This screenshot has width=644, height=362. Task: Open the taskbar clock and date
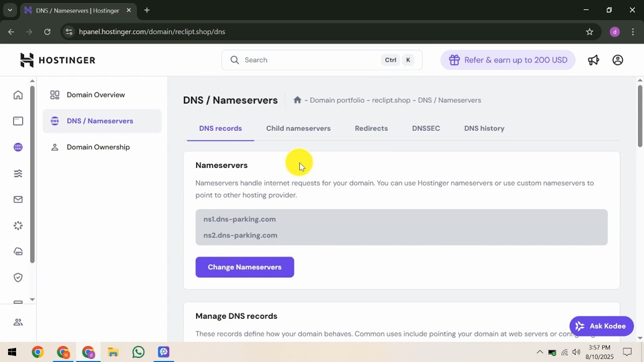tap(599, 352)
